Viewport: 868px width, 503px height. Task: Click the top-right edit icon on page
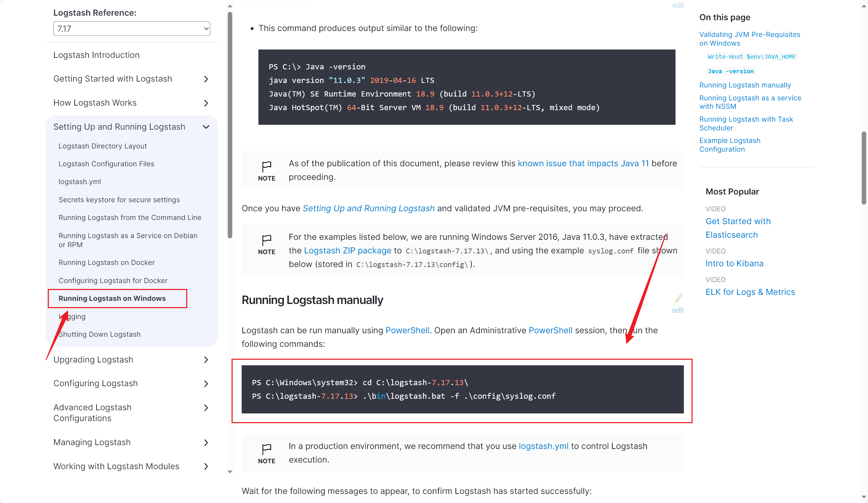click(678, 5)
